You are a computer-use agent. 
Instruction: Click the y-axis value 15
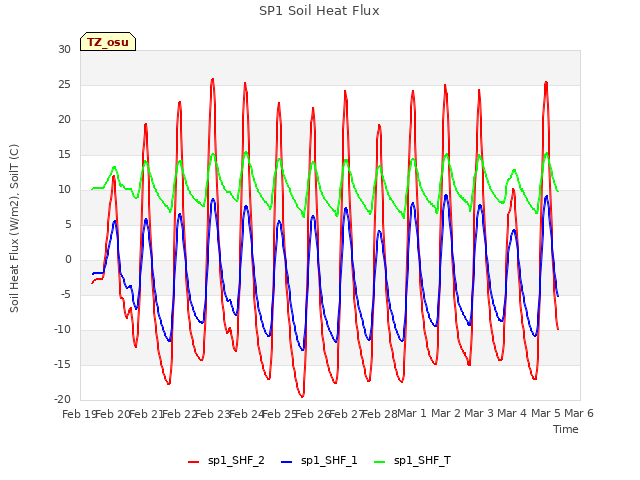pyautogui.click(x=64, y=155)
